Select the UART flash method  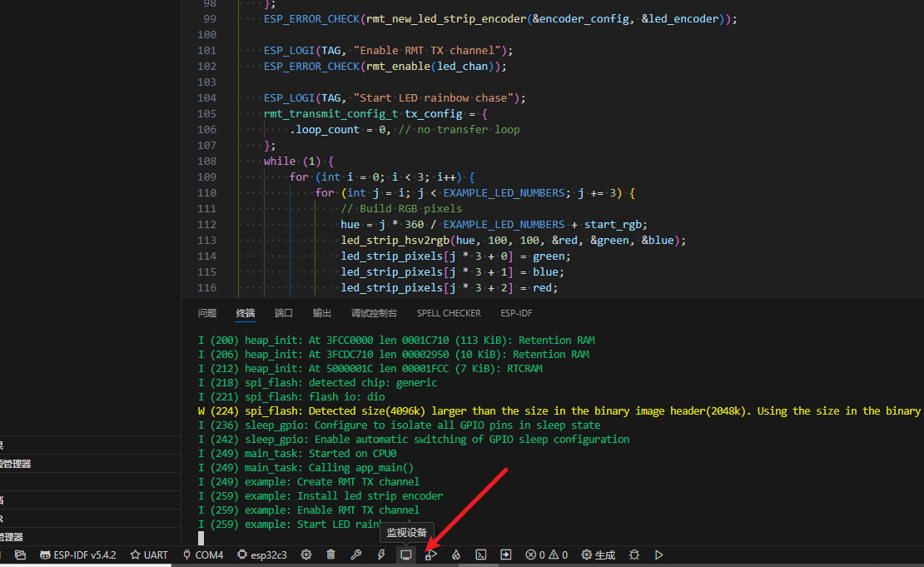tap(149, 555)
